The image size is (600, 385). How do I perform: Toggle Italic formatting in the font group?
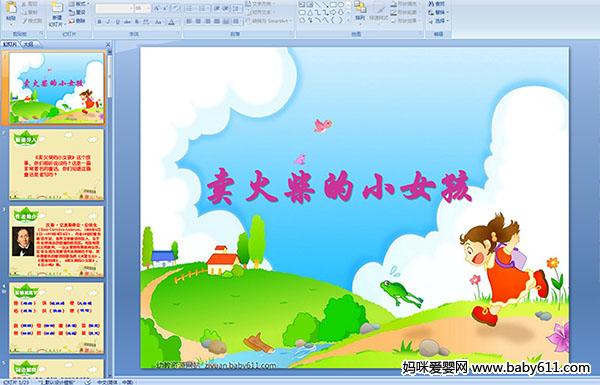(108, 22)
